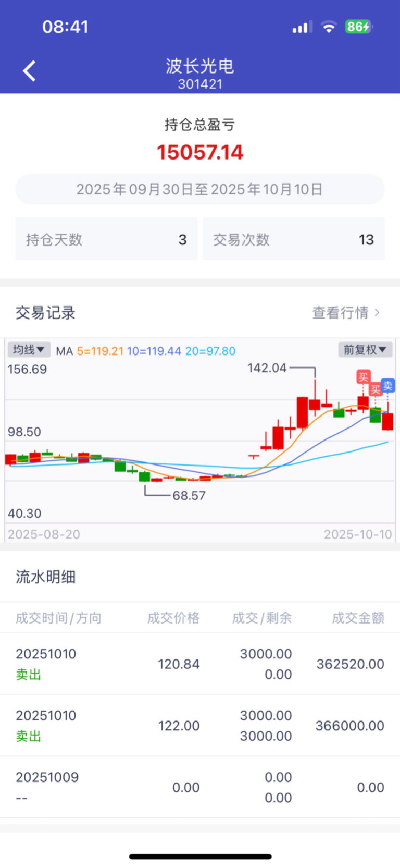Open 查看行情 market quote link
The image size is (400, 868).
click(340, 313)
